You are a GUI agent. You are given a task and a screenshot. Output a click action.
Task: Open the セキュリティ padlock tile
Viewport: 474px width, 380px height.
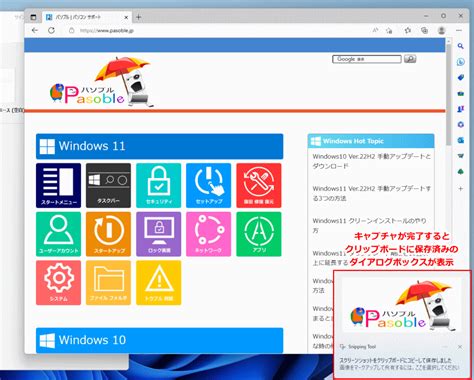point(159,185)
